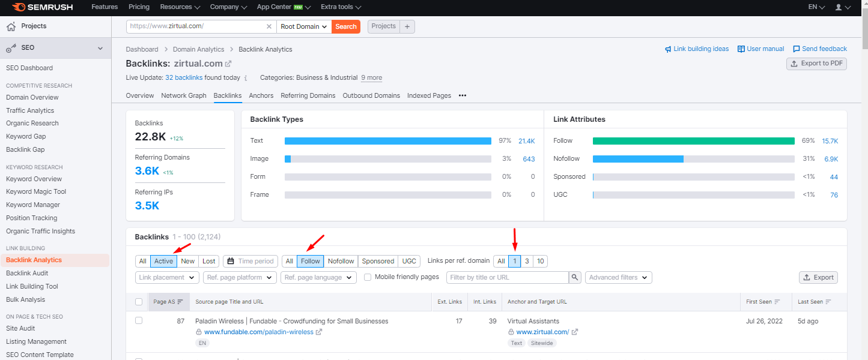The image size is (868, 360).
Task: Open the Link placement dropdown
Action: coord(168,277)
